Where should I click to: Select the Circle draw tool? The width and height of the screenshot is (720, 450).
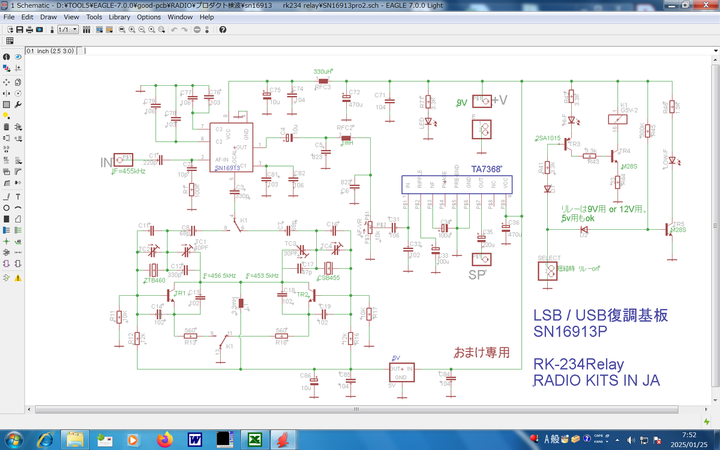(x=6, y=208)
